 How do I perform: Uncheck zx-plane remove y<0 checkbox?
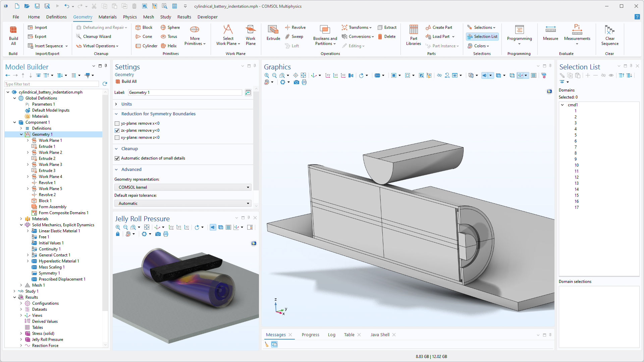[117, 131]
